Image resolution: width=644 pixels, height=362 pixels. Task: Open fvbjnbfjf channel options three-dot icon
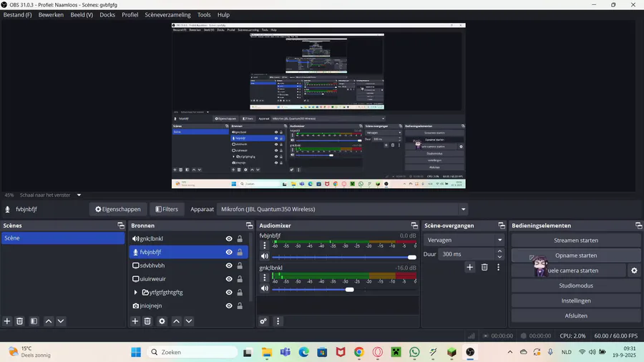[x=265, y=245]
